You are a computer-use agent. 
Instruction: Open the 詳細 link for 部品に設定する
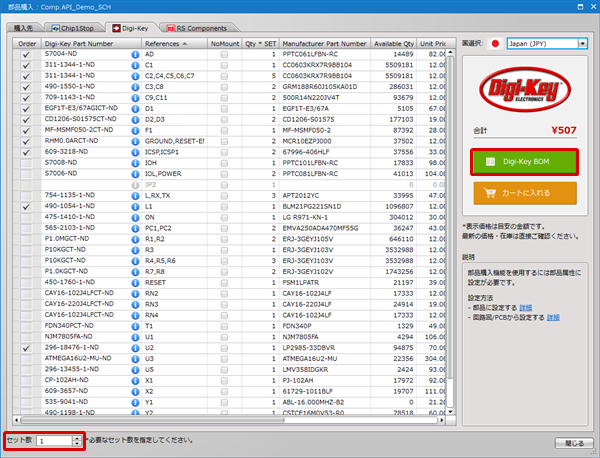point(525,308)
